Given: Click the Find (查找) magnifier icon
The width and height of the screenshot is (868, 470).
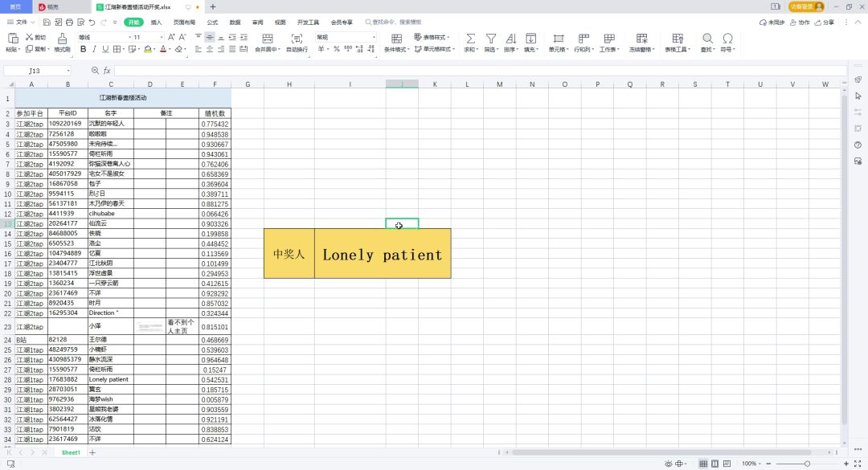Looking at the screenshot, I should (707, 39).
